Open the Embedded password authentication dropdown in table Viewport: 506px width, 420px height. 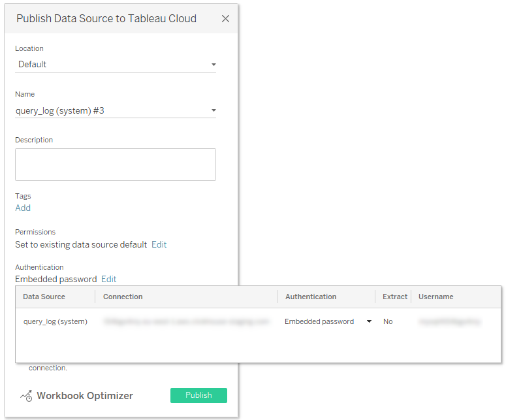(x=369, y=321)
